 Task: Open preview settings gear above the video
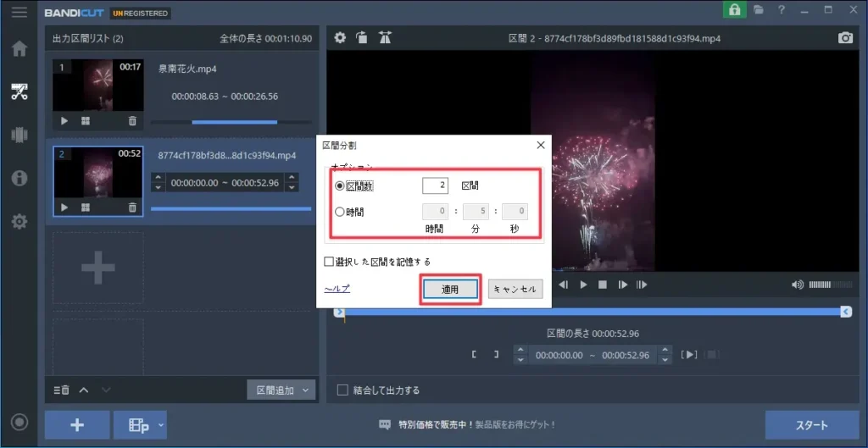pyautogui.click(x=340, y=37)
